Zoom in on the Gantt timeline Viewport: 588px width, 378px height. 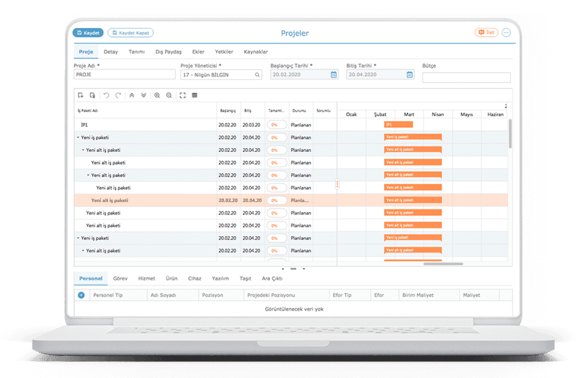click(157, 95)
